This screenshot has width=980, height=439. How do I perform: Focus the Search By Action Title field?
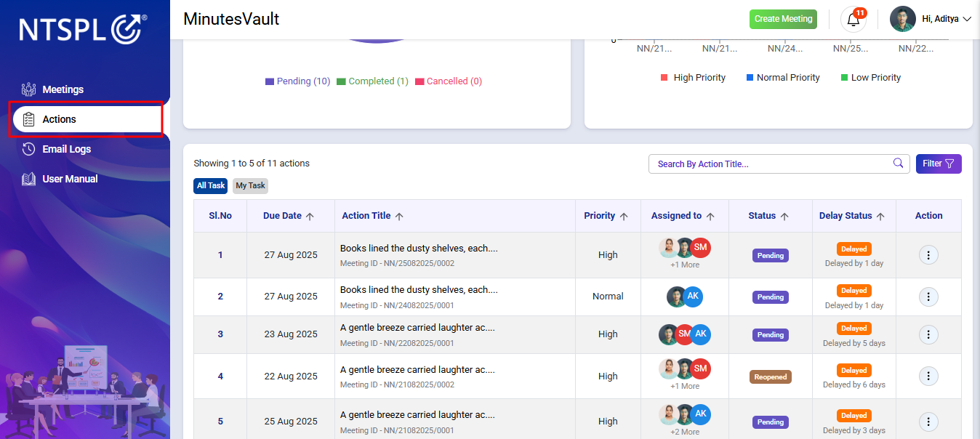click(x=779, y=164)
